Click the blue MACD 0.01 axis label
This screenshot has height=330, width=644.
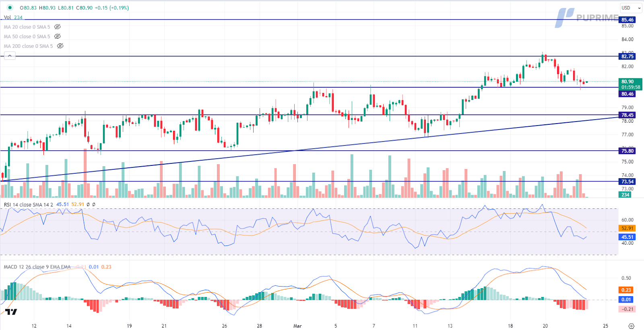click(626, 299)
